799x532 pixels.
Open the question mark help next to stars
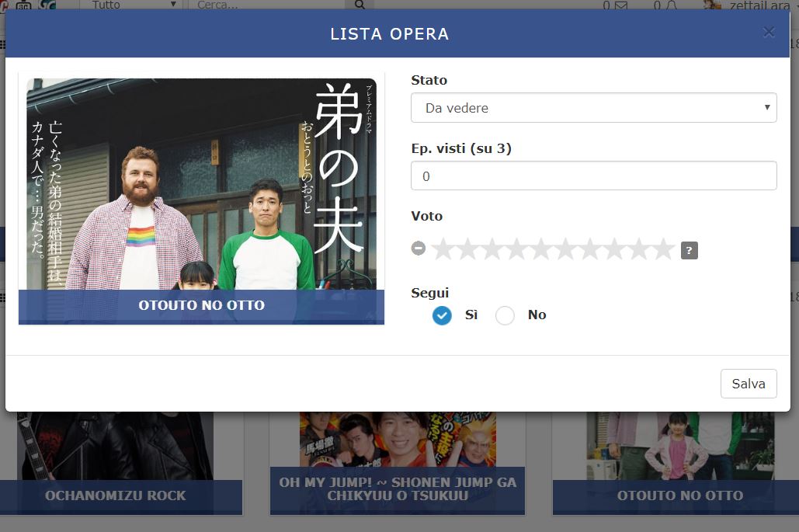689,250
